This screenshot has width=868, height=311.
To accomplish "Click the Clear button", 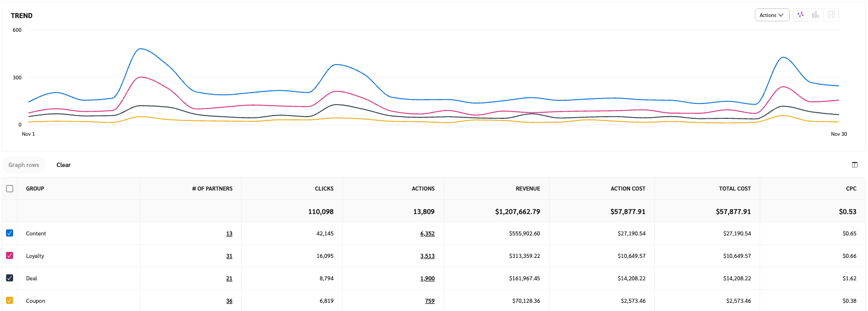I will (x=63, y=165).
